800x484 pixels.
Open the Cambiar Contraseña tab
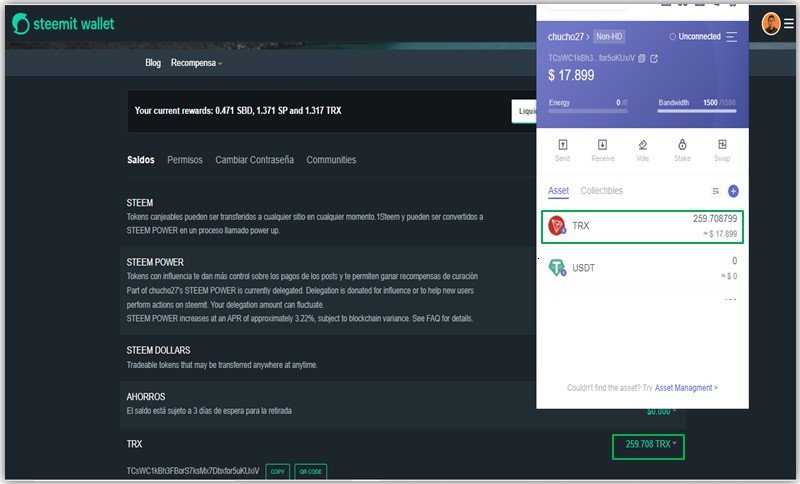click(x=254, y=160)
